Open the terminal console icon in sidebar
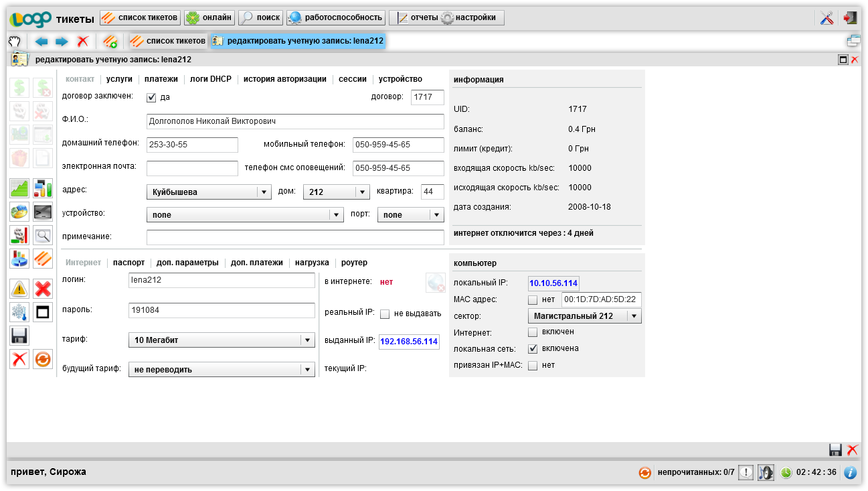Viewport: 868px width, 491px height. (43, 212)
